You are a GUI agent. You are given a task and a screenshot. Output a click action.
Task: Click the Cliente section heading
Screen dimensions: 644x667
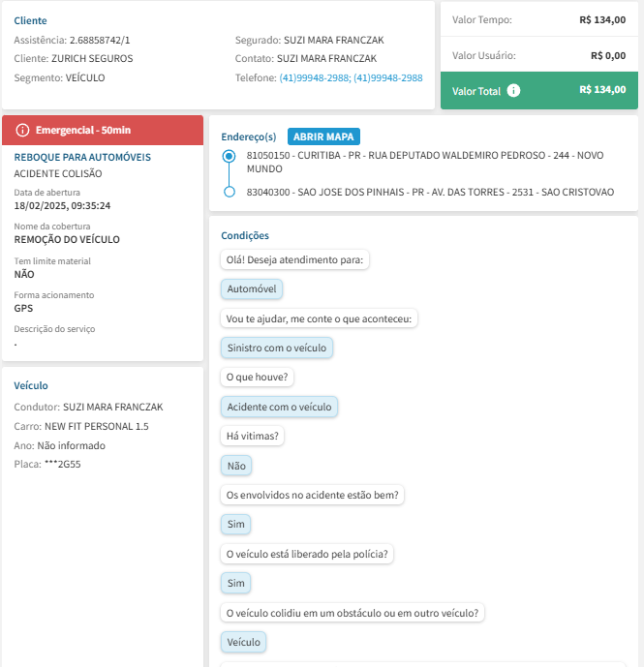coord(30,20)
